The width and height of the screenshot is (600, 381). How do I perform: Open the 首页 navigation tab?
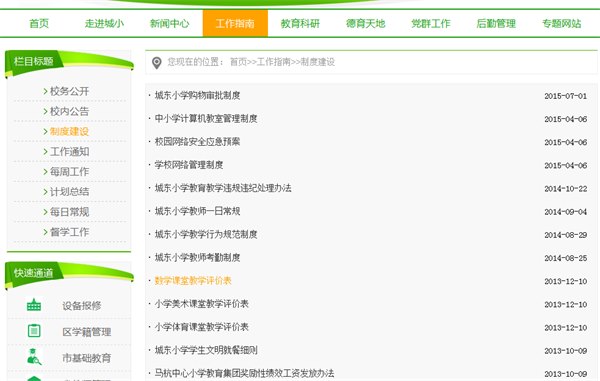[39, 23]
